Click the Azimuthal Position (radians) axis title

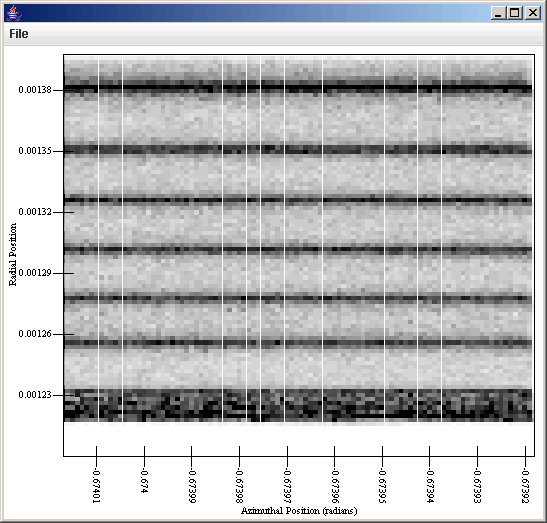[299, 511]
